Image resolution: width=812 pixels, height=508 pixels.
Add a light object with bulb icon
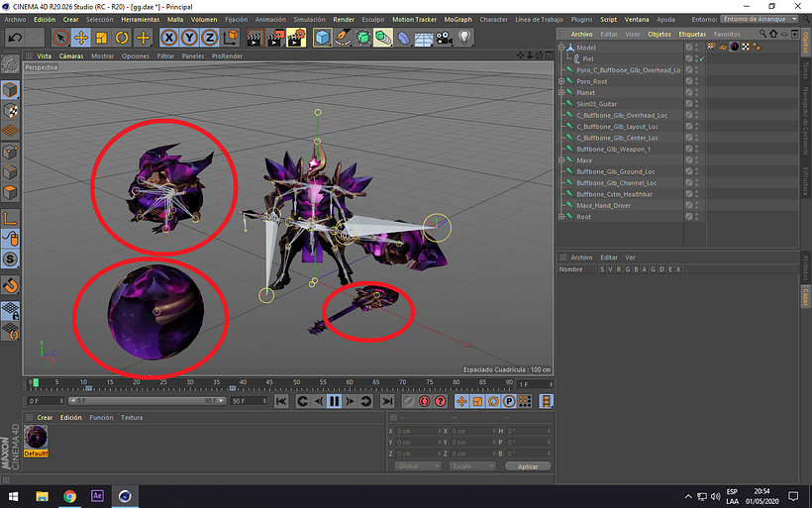pyautogui.click(x=464, y=38)
